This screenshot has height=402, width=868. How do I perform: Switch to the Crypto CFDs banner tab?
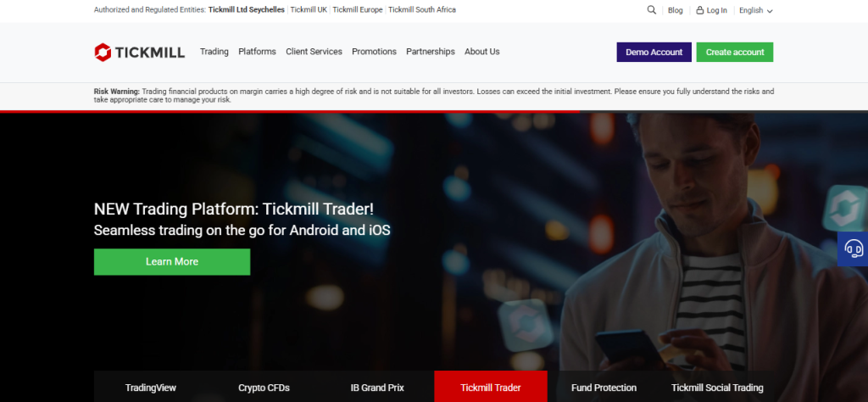(x=264, y=387)
